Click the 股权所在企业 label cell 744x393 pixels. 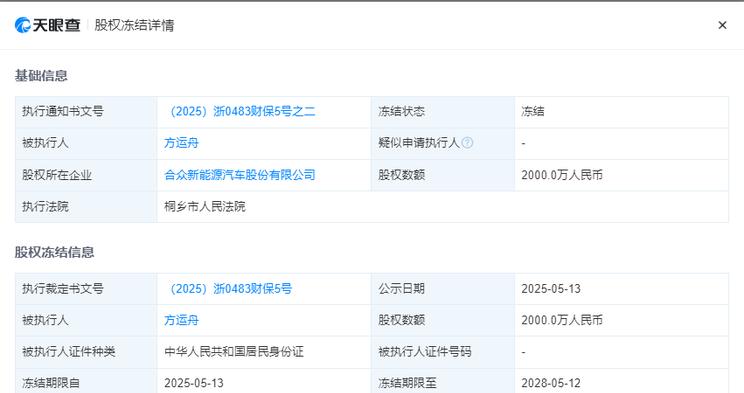pos(86,175)
